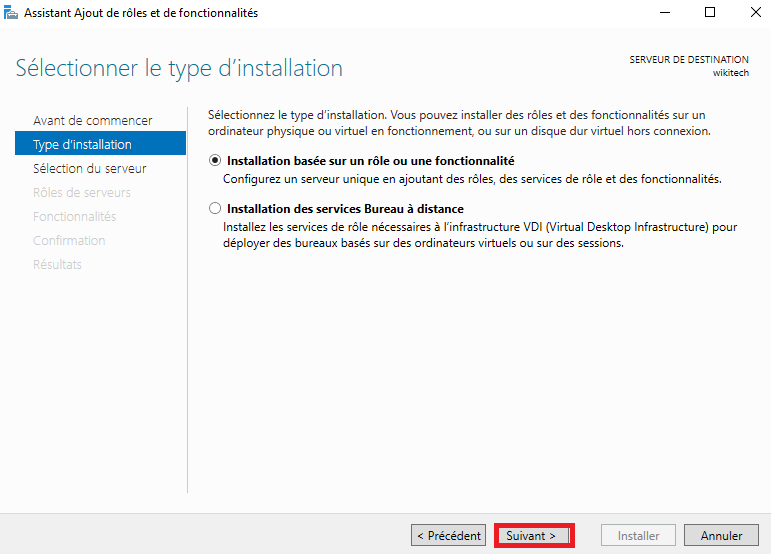This screenshot has height=554, width=771.
Task: Click the Installer button
Action: point(638,535)
